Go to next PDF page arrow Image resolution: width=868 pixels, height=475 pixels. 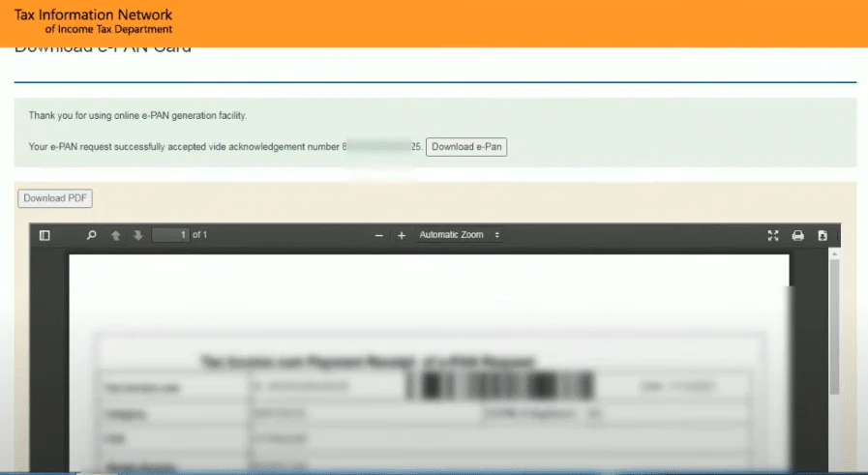coord(137,235)
